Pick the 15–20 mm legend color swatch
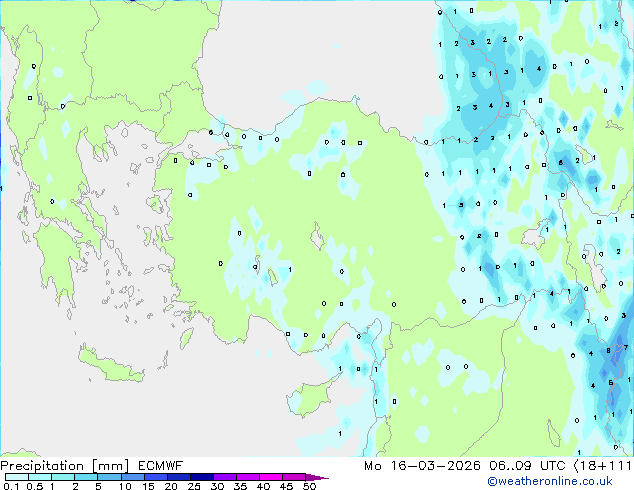This screenshot has width=634, height=490. point(155,477)
